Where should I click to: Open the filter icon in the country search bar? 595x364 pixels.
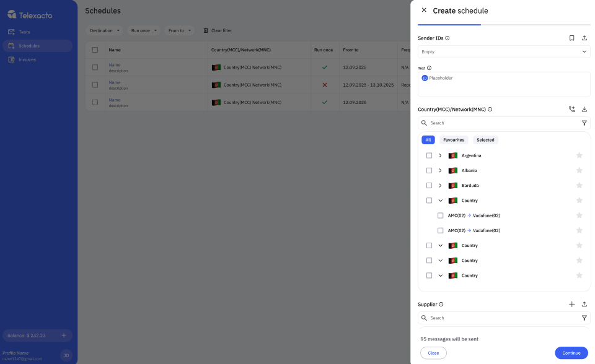coord(584,123)
